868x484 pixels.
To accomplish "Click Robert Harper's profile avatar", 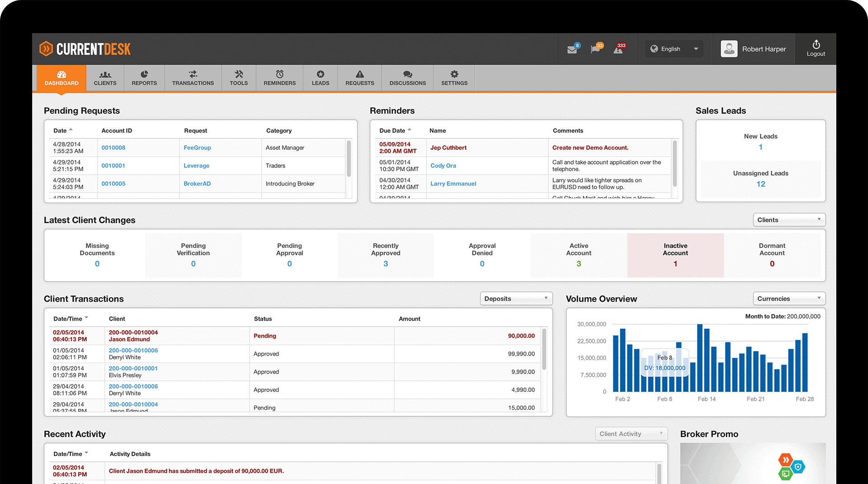I will tap(729, 49).
